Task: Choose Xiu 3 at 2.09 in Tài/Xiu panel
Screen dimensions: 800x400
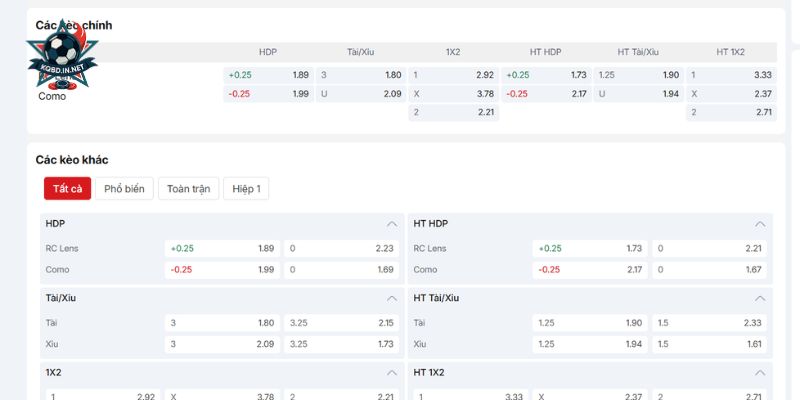Action: point(222,344)
